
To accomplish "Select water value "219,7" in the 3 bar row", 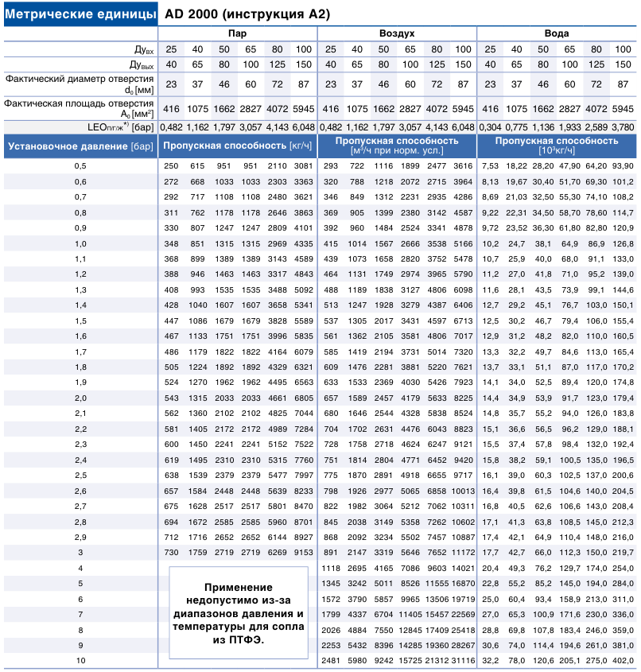I will pyautogui.click(x=623, y=553).
